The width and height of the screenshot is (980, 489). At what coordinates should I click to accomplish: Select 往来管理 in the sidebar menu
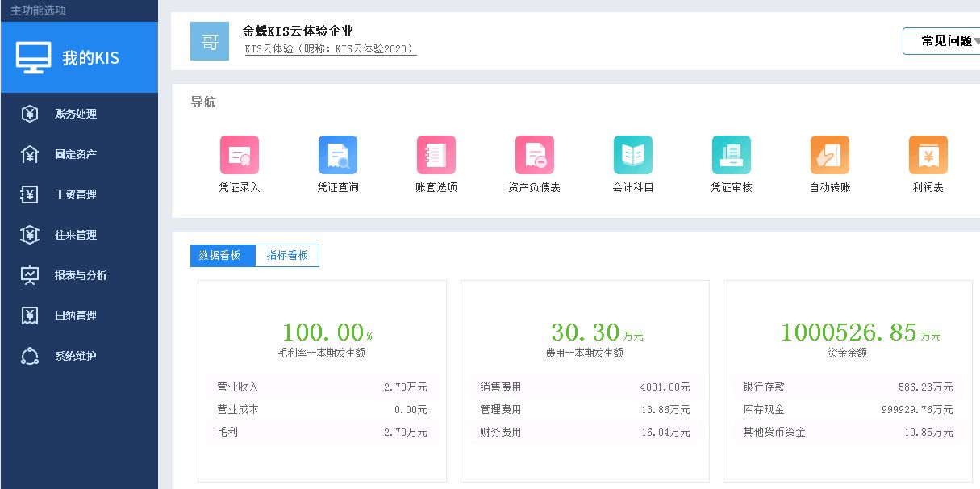79,235
